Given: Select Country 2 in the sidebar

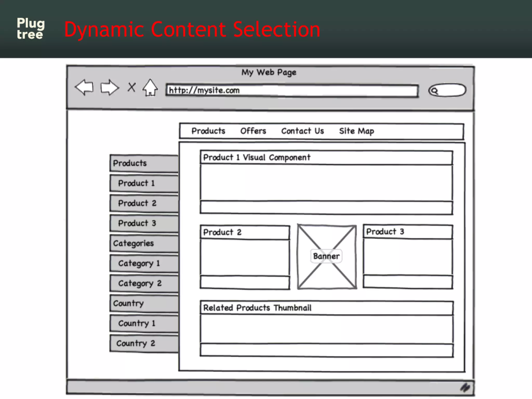Looking at the screenshot, I should pos(144,343).
